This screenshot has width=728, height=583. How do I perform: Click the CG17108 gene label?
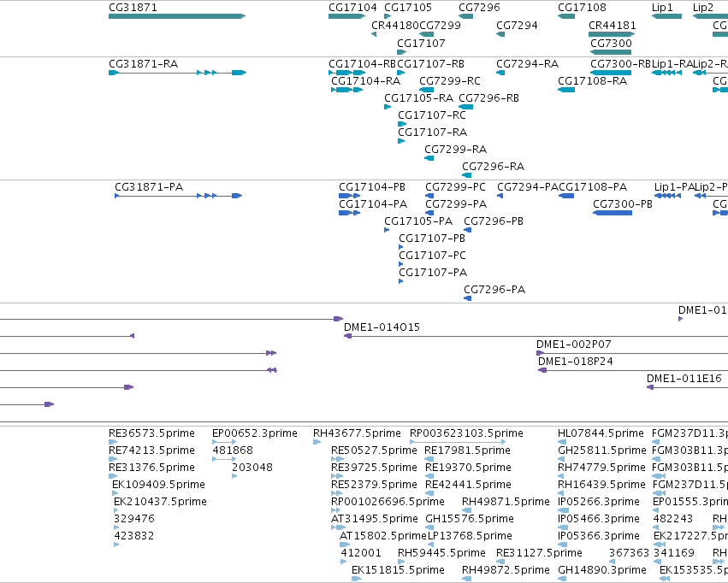(582, 8)
